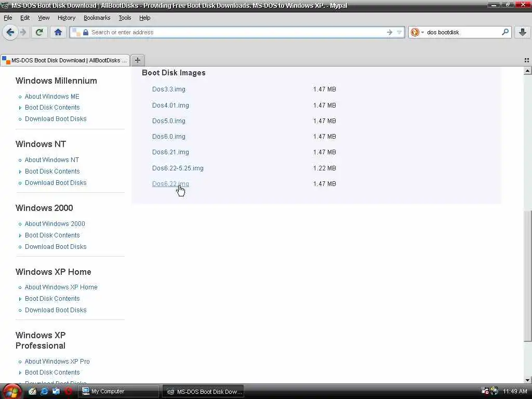Expand Boot Disk Contents under Windows NT
The height and width of the screenshot is (399, 532).
[x=52, y=171]
